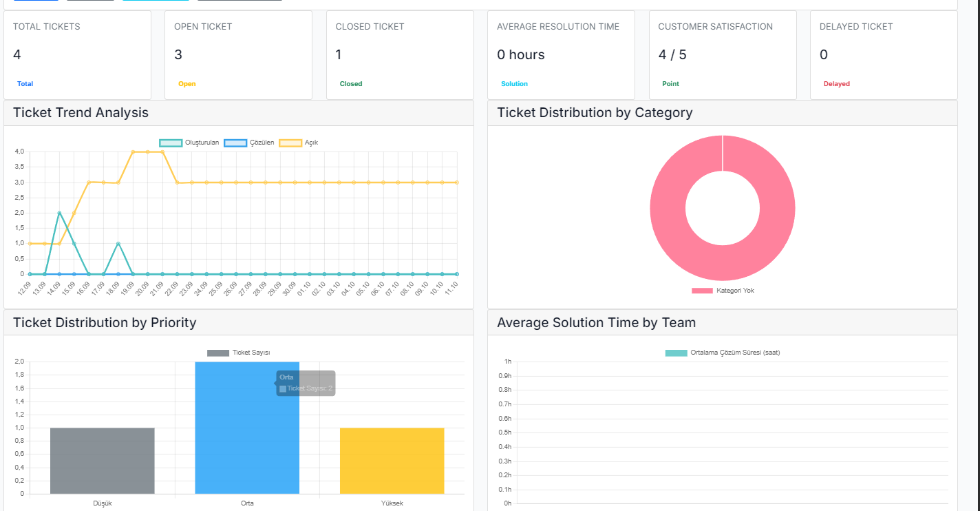The image size is (980, 511).
Task: Toggle Ortalama Çözüm Süresi legend item
Action: pos(723,353)
